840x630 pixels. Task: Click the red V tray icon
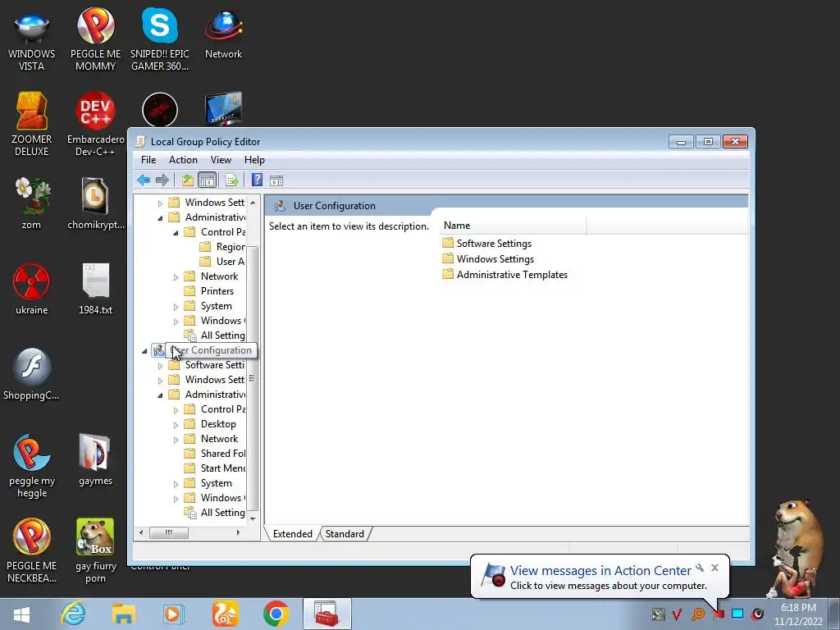(x=678, y=614)
